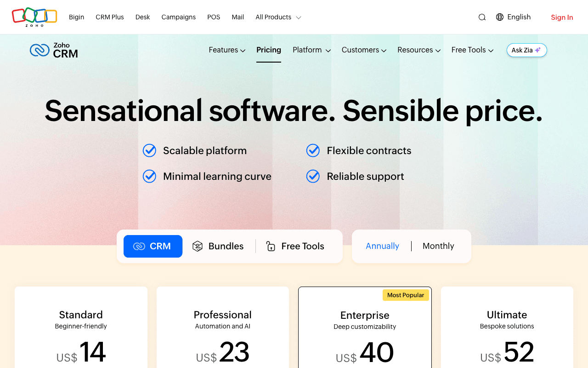Click the Most Popular badge
588x368 pixels.
[406, 295]
